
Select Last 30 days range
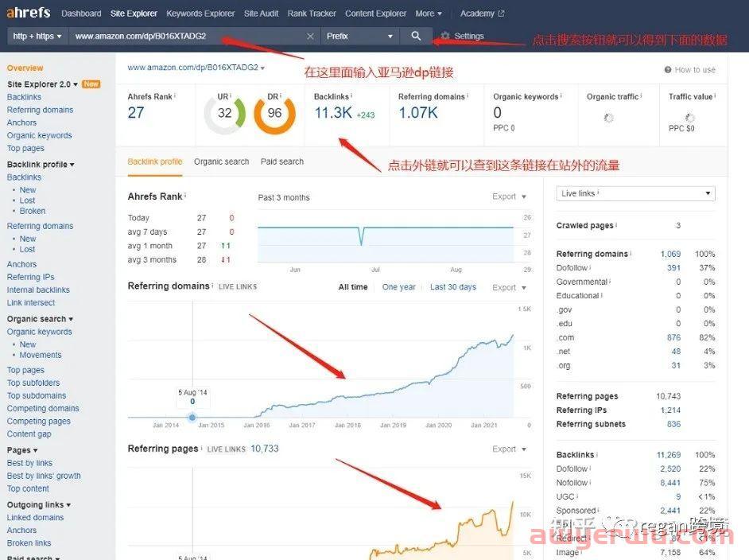point(453,287)
